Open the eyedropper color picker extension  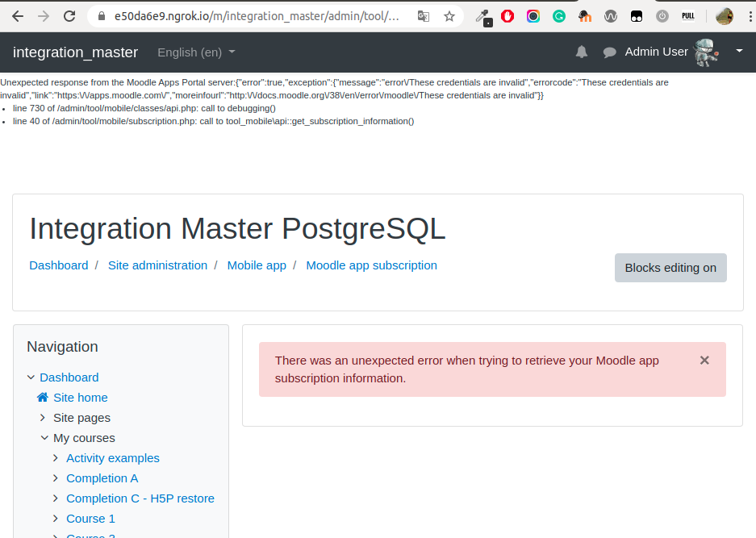[x=482, y=17]
